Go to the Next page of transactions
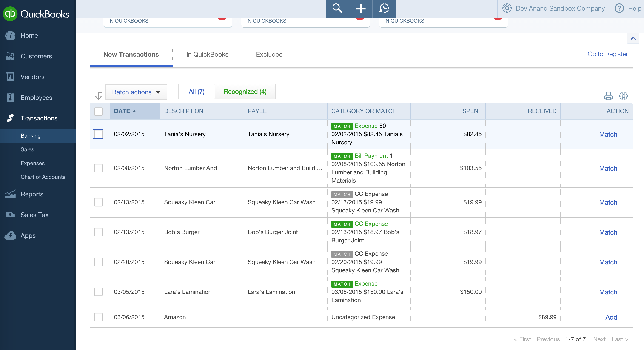644x350 pixels. click(599, 339)
